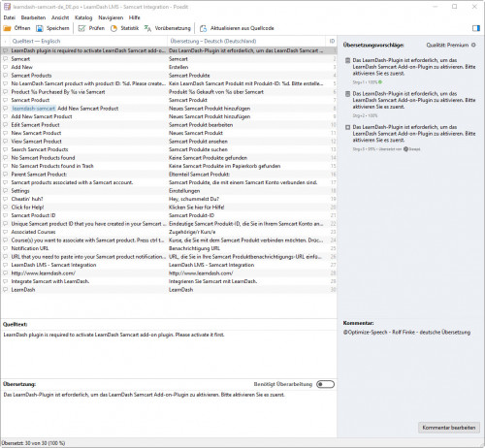Click the translation 'Erstellen'
This screenshot has height=448, width=485.
coord(178,67)
